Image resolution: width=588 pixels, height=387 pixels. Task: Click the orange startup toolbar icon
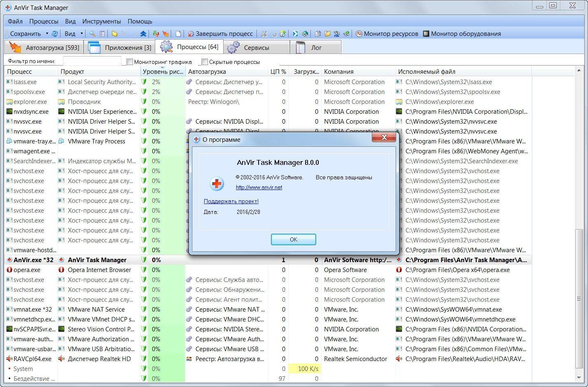165,34
